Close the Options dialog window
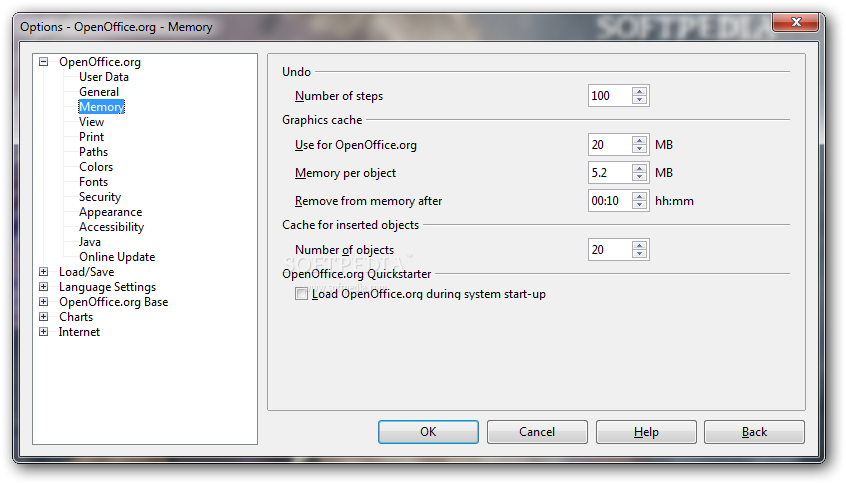Screen dimensions: 846x484 tap(796, 22)
